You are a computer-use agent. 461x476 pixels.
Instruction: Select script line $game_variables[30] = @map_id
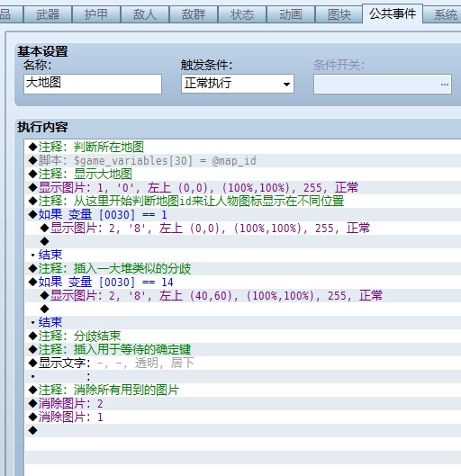tap(243, 160)
